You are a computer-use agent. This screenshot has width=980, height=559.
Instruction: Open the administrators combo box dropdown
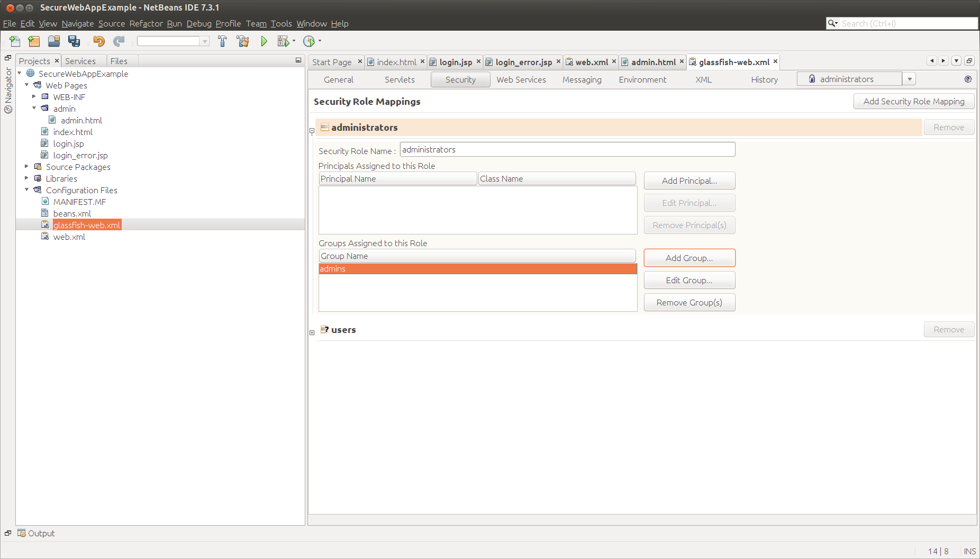[x=909, y=79]
